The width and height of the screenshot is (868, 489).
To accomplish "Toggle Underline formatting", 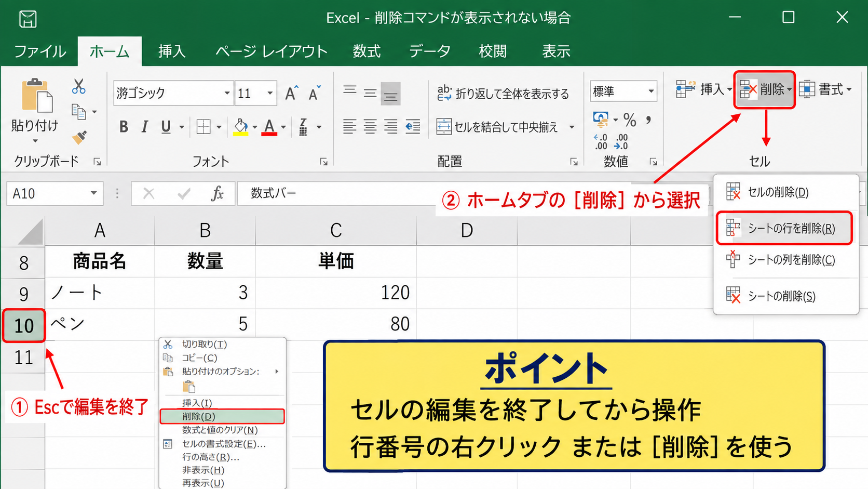I will [x=166, y=127].
